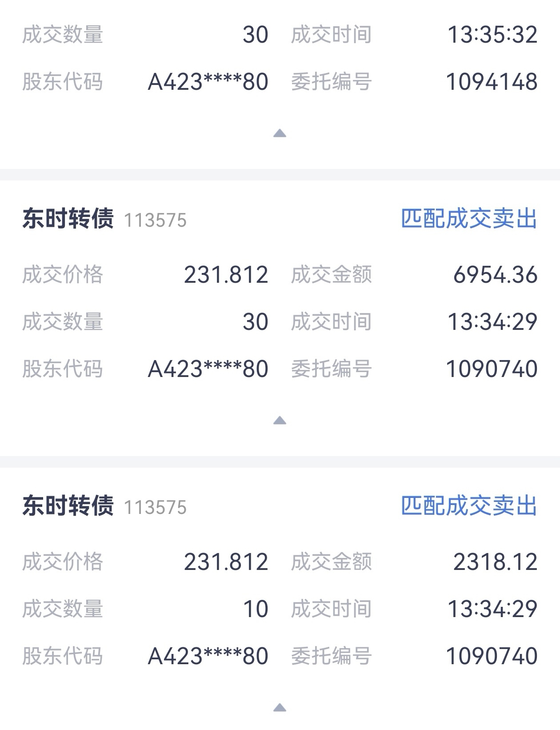Tap the trade quantity value 10
560x730 pixels.
(256, 609)
